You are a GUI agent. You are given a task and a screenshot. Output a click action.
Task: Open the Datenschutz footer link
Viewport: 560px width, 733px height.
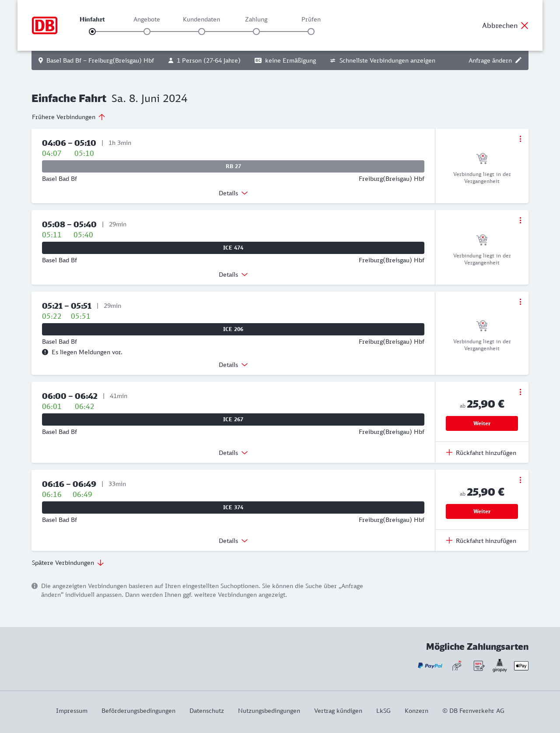point(206,711)
